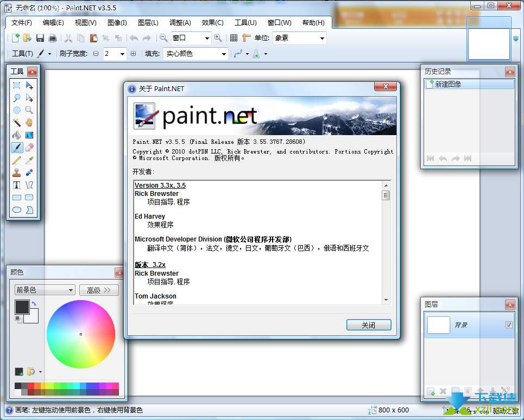Select the Rectangle shape tool
The width and height of the screenshot is (524, 420).
[17, 198]
